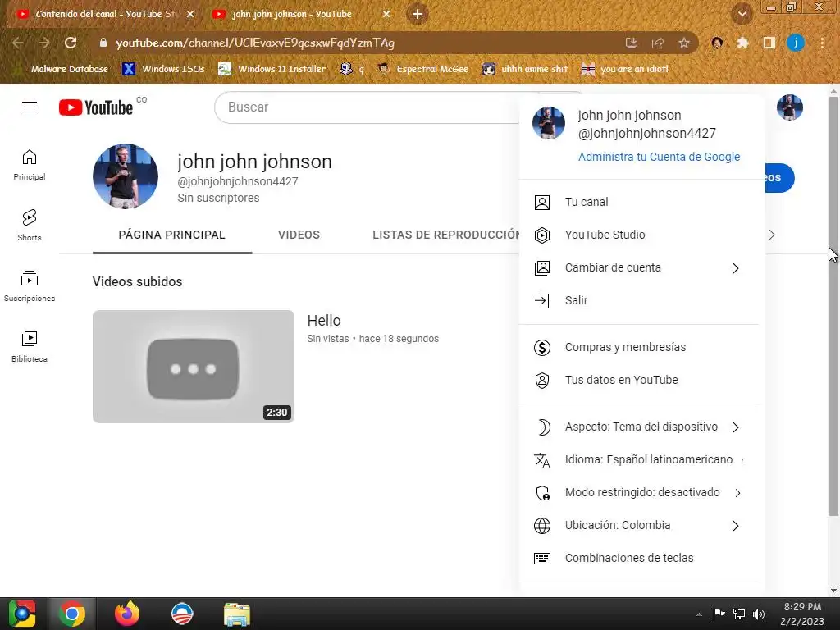The width and height of the screenshot is (840, 630).
Task: Open Malware Database bookmark
Action: [x=62, y=69]
